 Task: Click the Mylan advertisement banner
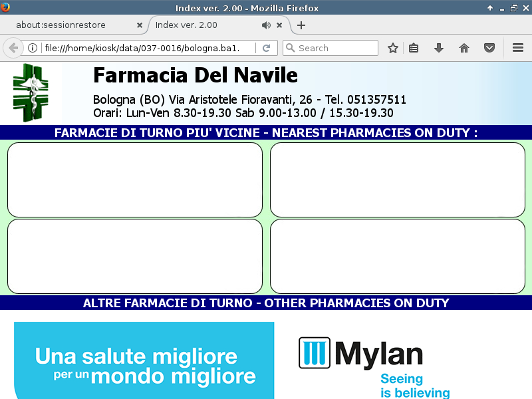(266, 359)
